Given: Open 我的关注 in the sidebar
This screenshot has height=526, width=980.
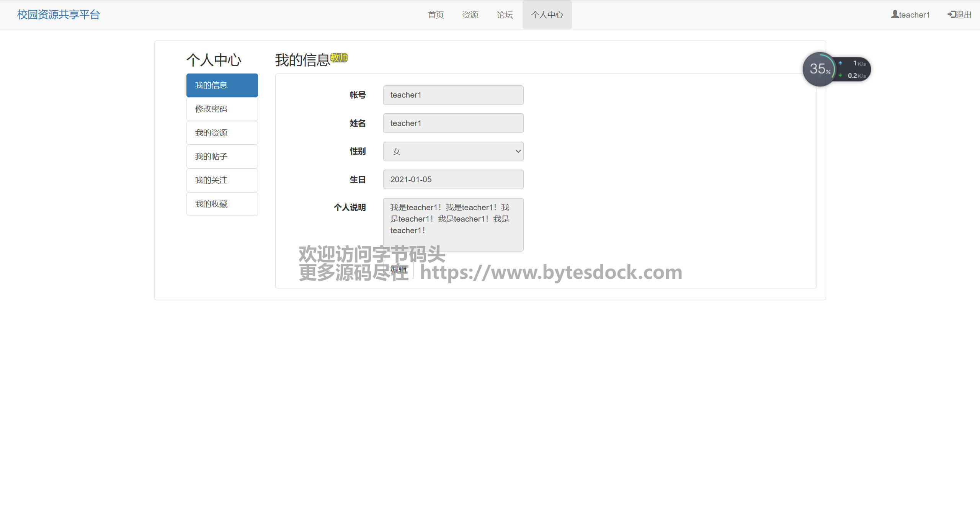Looking at the screenshot, I should [222, 180].
